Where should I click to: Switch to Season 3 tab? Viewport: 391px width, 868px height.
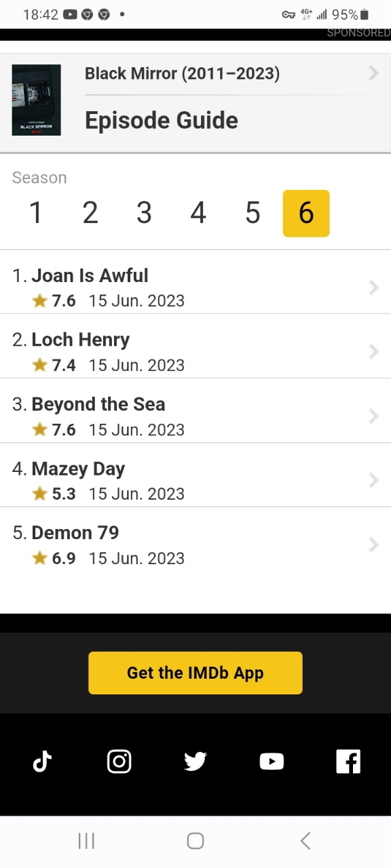coord(144,214)
